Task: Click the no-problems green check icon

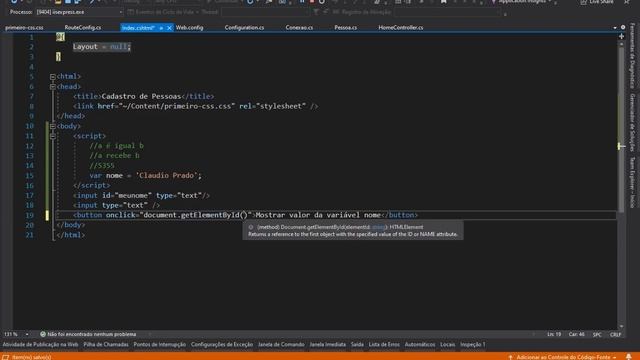Action: click(42, 334)
